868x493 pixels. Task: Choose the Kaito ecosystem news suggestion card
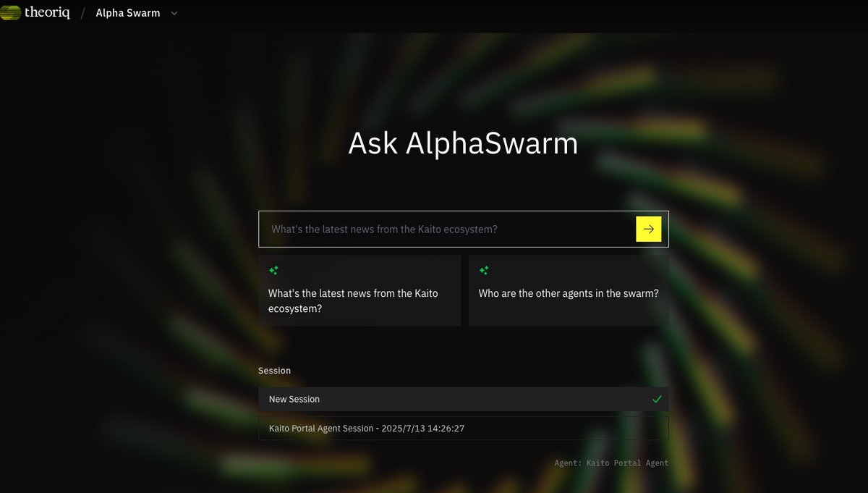tap(359, 290)
